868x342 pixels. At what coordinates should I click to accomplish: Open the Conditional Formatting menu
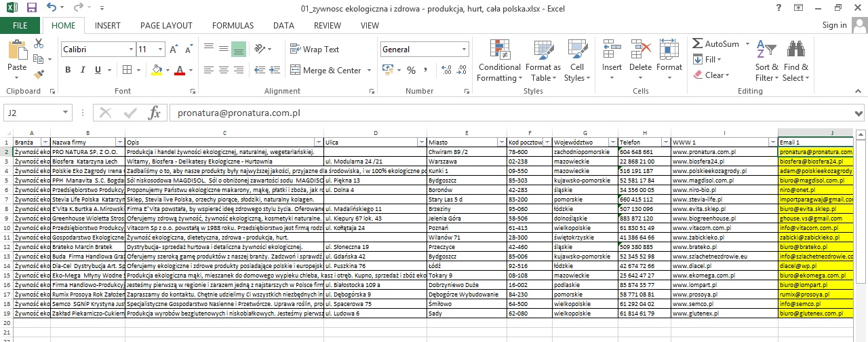[500, 62]
